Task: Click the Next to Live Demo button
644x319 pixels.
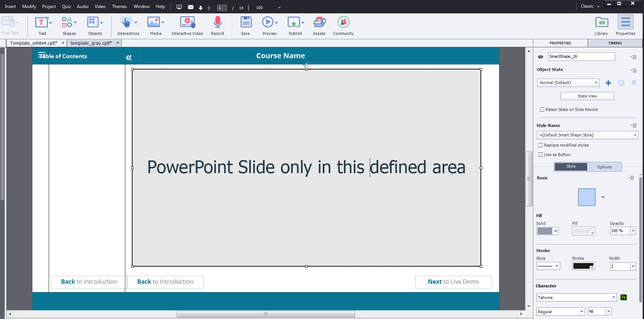Action: pyautogui.click(x=453, y=282)
